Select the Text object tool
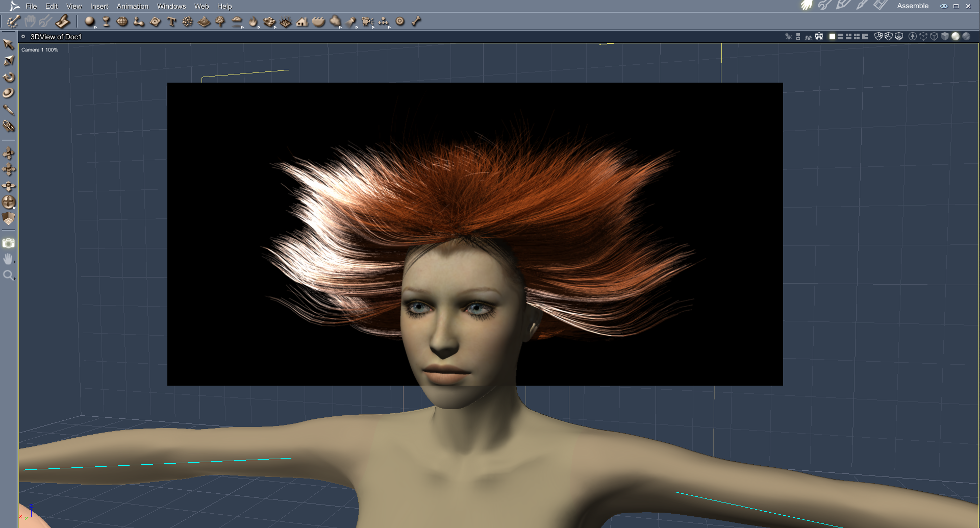This screenshot has width=980, height=528. coord(171,22)
